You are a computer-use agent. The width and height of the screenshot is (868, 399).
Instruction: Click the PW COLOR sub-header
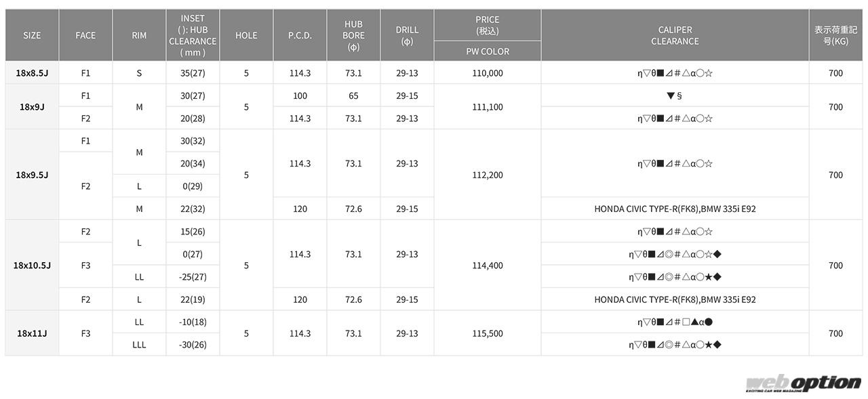487,51
